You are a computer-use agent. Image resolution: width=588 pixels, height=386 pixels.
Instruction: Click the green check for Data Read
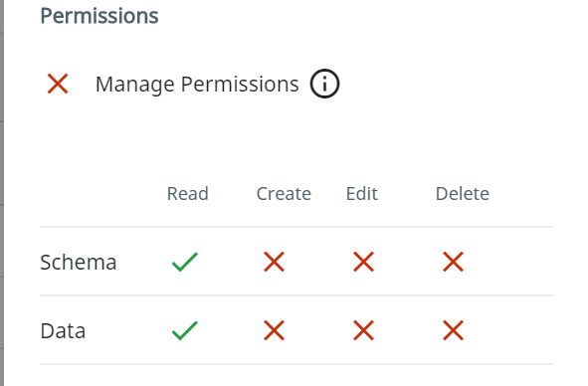coord(184,330)
